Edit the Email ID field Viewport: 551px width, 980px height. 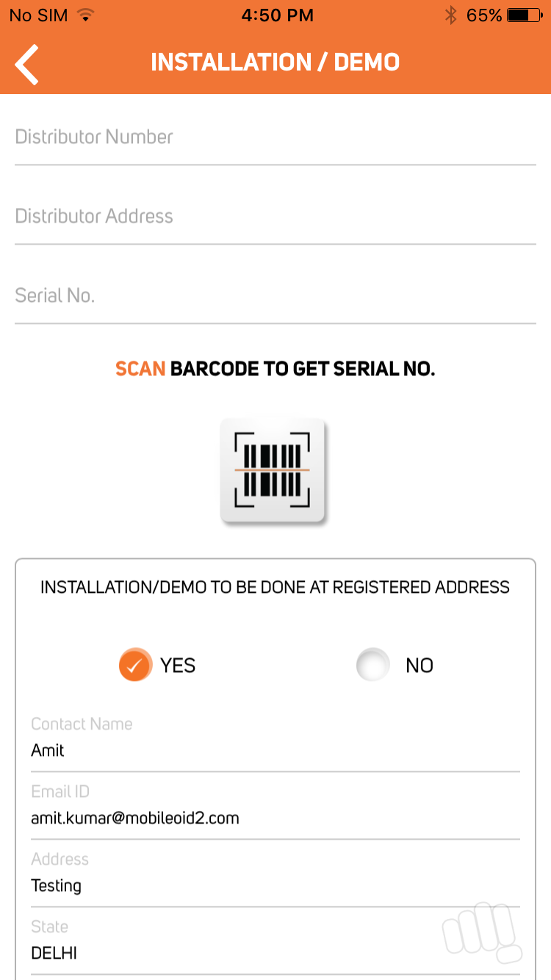pos(275,807)
